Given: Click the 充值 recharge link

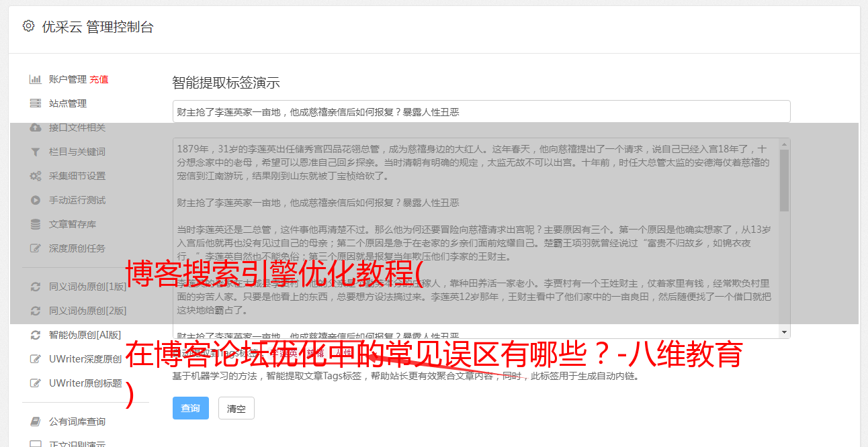Looking at the screenshot, I should pos(99,79).
